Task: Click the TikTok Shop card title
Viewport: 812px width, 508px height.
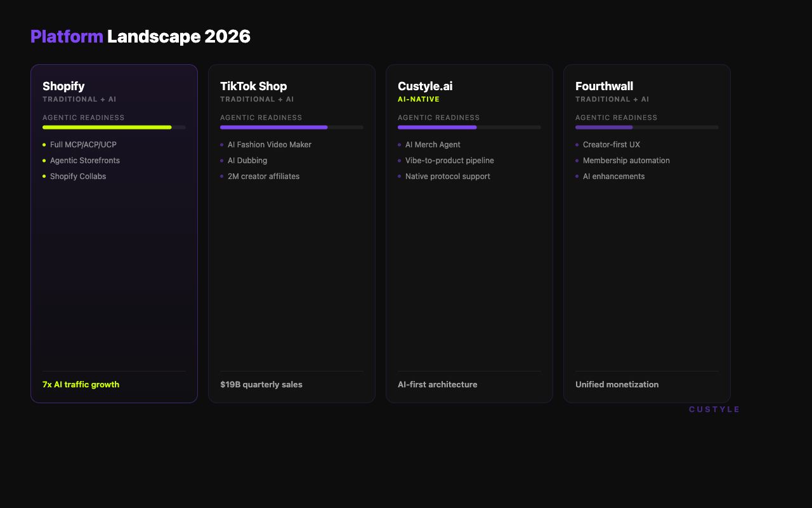Action: point(253,86)
